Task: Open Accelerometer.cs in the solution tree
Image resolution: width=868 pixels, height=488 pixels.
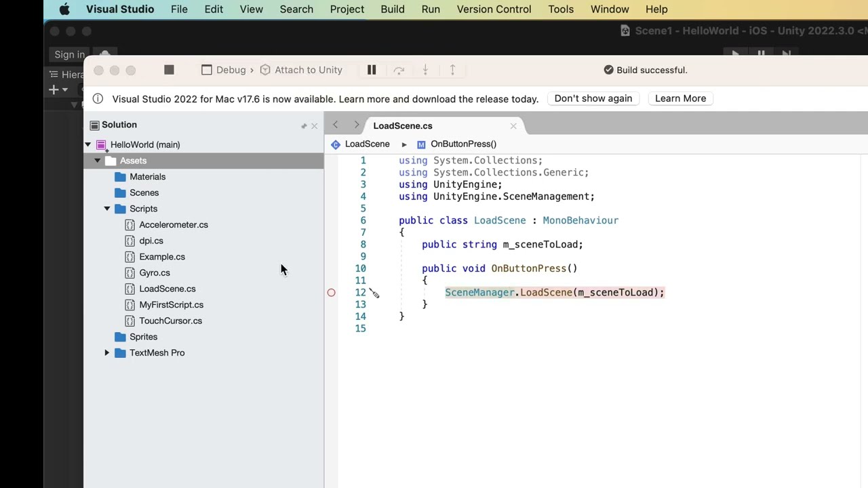Action: click(x=174, y=225)
